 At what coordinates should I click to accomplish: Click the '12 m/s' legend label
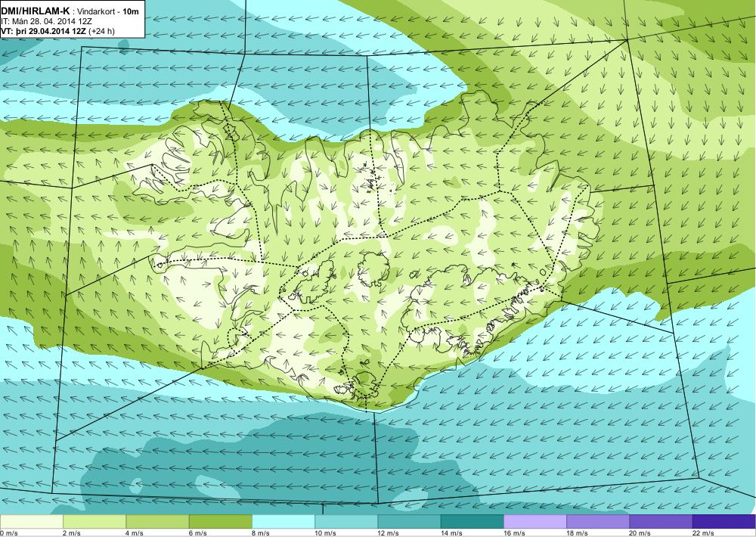[389, 532]
